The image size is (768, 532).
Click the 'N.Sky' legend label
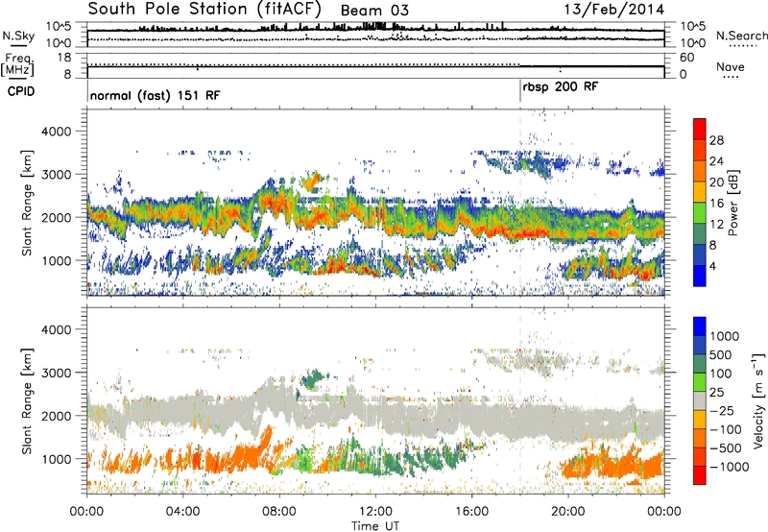coord(18,36)
